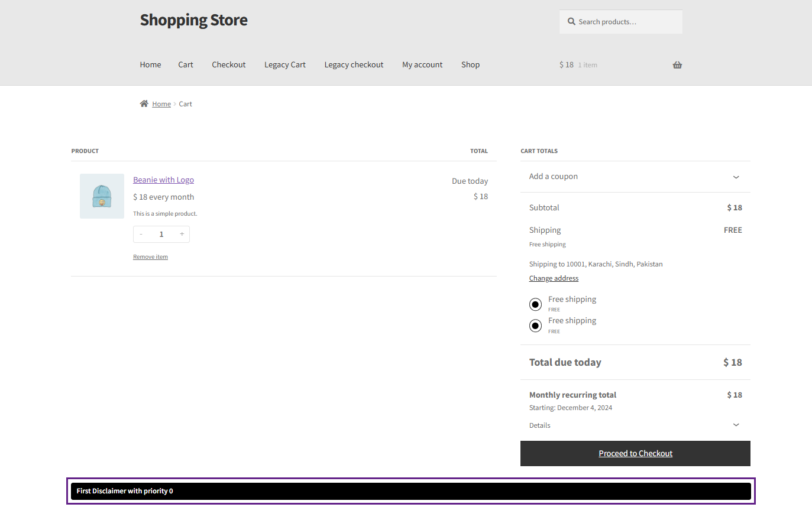Select the first Free shipping radio option
Viewport: 812px width, 517px height.
[535, 304]
